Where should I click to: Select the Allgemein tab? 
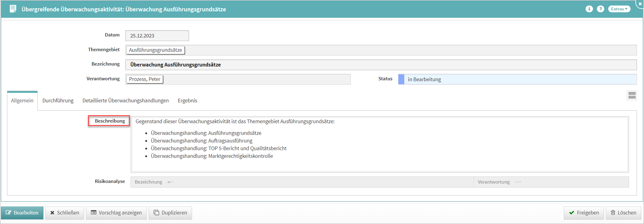coord(22,101)
